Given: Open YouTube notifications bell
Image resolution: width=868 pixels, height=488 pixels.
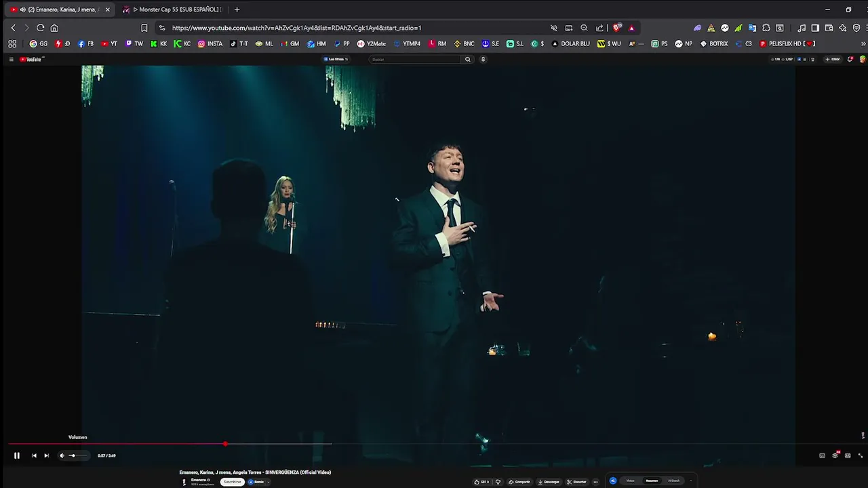Looking at the screenshot, I should click(x=850, y=60).
